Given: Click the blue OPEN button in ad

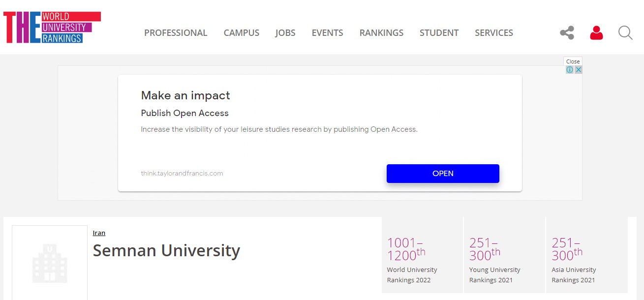Looking at the screenshot, I should click(x=443, y=174).
